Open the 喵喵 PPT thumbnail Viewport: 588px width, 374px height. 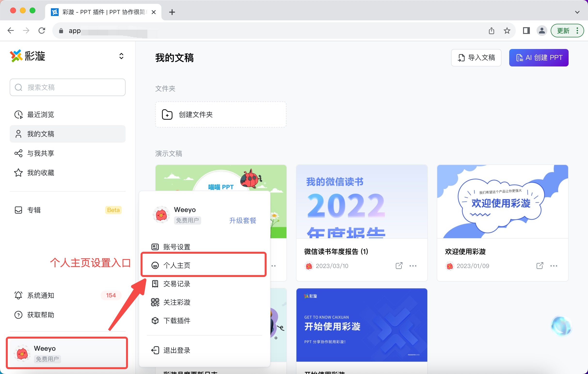221,178
